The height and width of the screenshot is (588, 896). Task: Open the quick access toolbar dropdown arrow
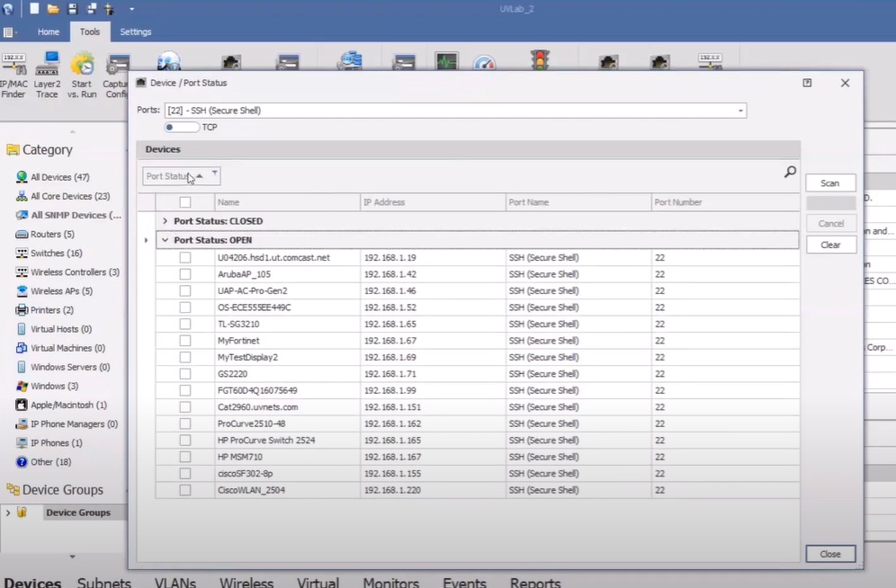point(132,9)
